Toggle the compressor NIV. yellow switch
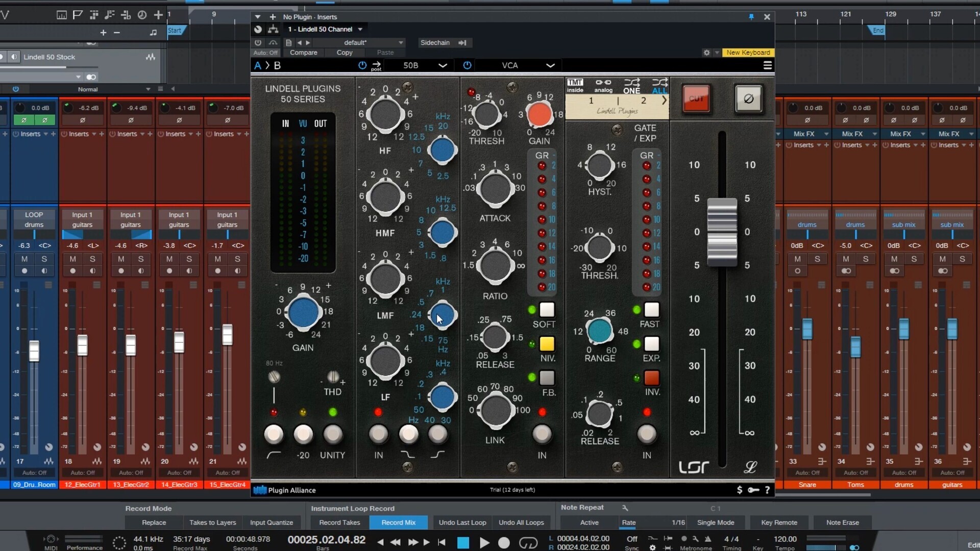Screen dimensions: 980x551 coord(547,344)
